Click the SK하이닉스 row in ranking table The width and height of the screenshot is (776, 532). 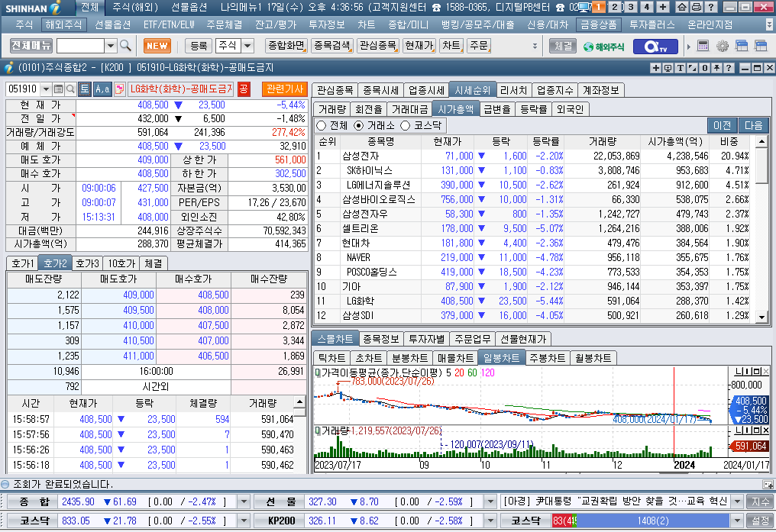point(532,170)
